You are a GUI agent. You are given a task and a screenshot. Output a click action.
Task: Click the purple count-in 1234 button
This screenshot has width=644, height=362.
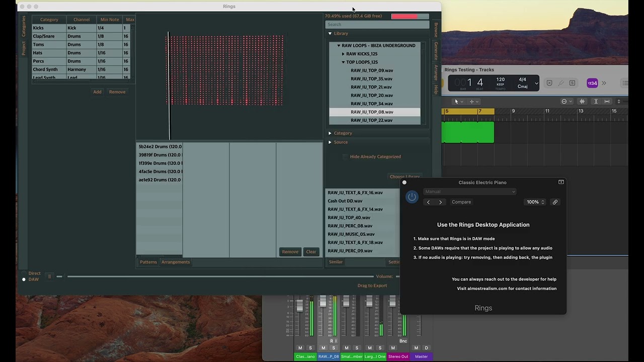[592, 83]
